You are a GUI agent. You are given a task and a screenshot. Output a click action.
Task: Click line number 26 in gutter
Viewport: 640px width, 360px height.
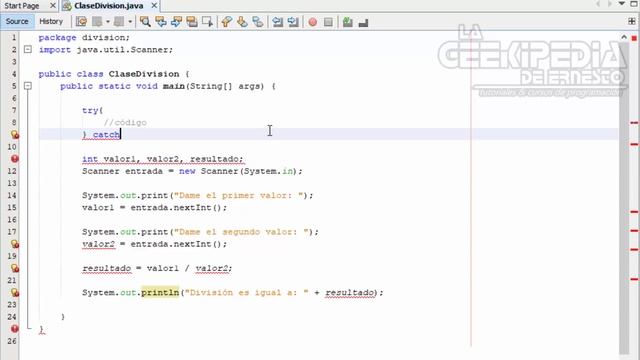coord(12,341)
